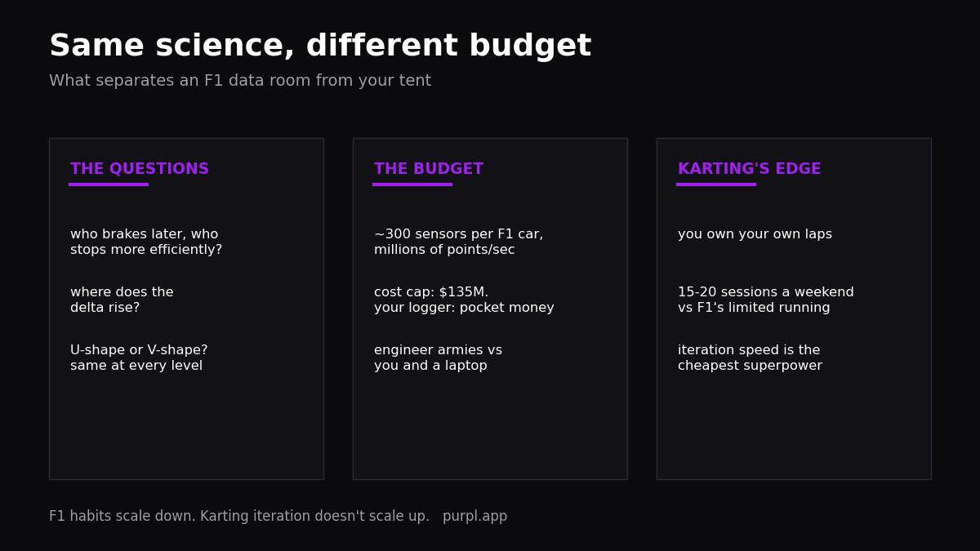Click purple underline beneath THE QUESTIONS
980x551 pixels.
(109, 184)
